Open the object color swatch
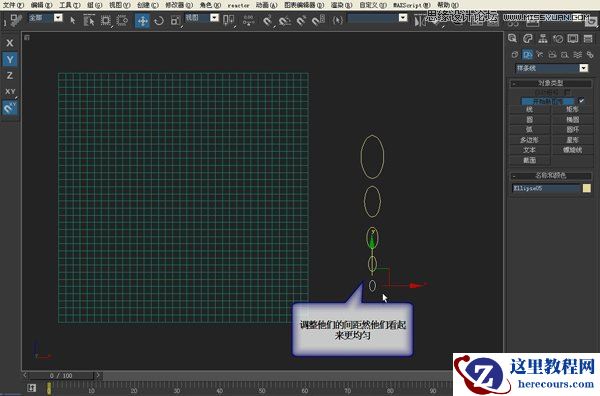 (x=587, y=188)
